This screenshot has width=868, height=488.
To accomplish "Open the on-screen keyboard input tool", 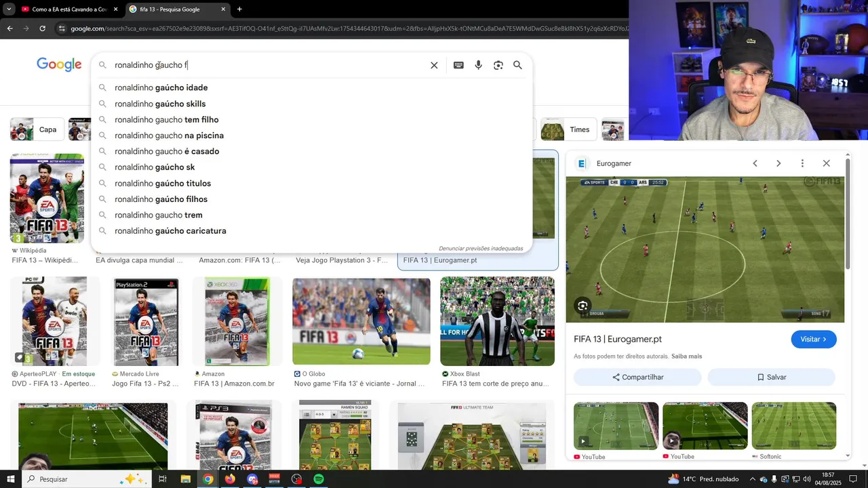I will click(458, 65).
